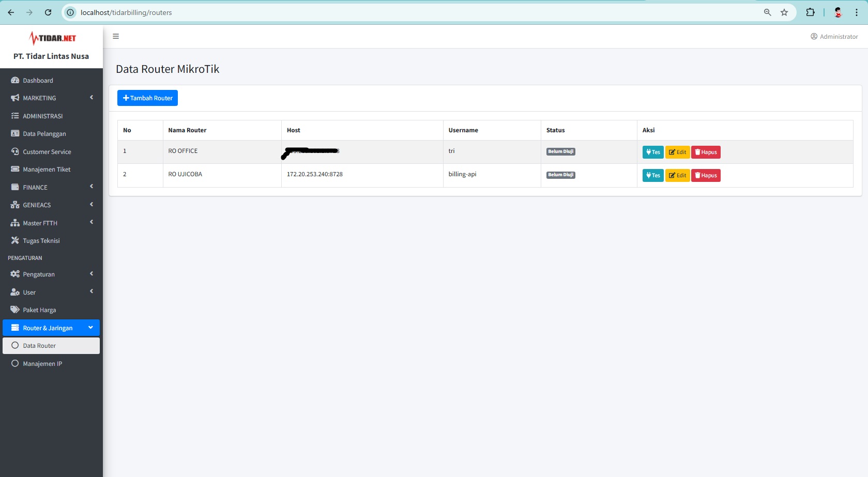Screen dimensions: 868x477
Task: Click the Tugas Teknisi tools icon
Action: tap(15, 241)
